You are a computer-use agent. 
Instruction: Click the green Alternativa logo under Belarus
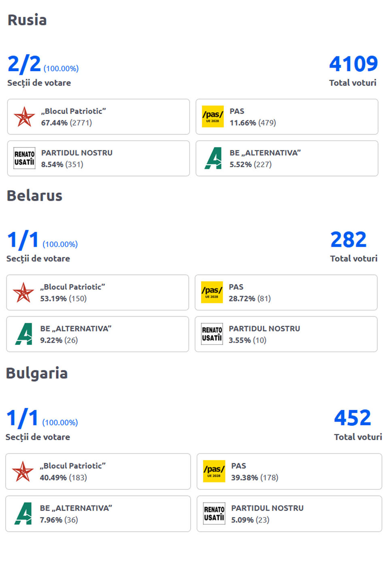coord(24,334)
